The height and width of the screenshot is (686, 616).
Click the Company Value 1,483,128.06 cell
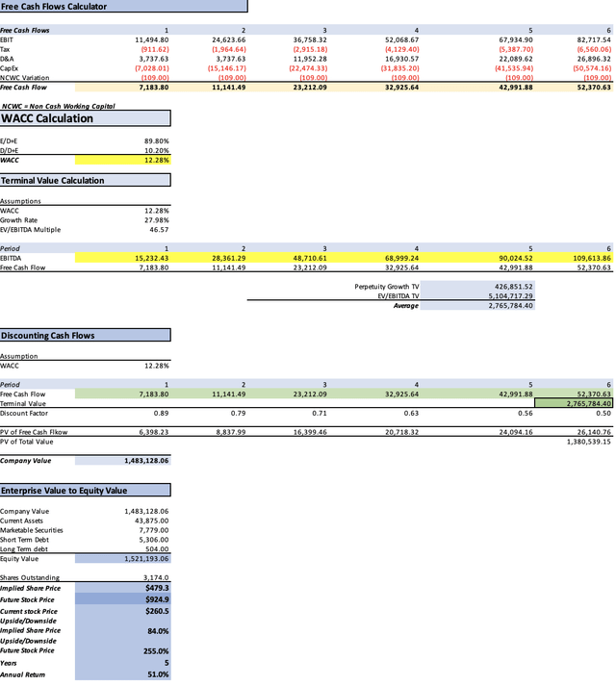123,461
